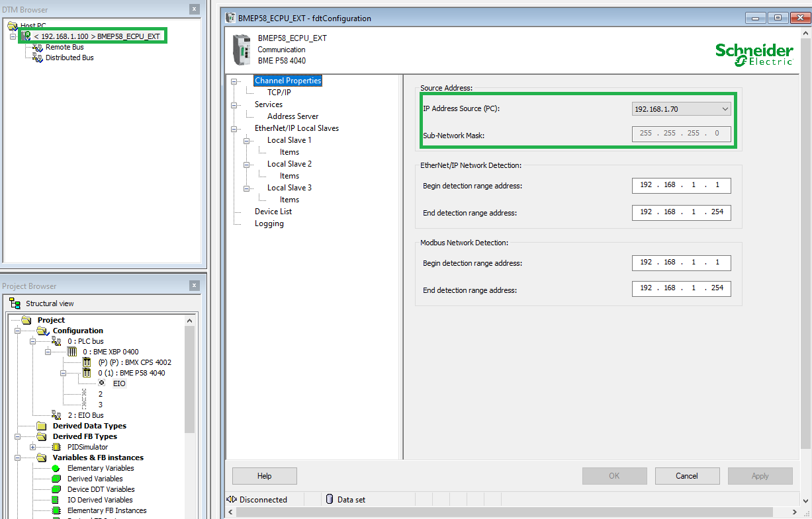812x519 pixels.
Task: Click the Project folder icon
Action: click(26, 320)
